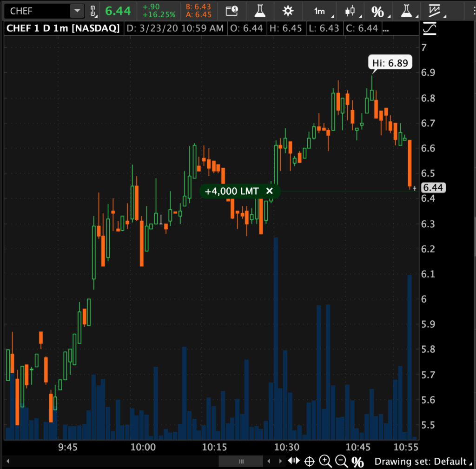The image size is (476, 469).
Task: Open the symbol link (clipboard) selector
Action: pos(93,11)
